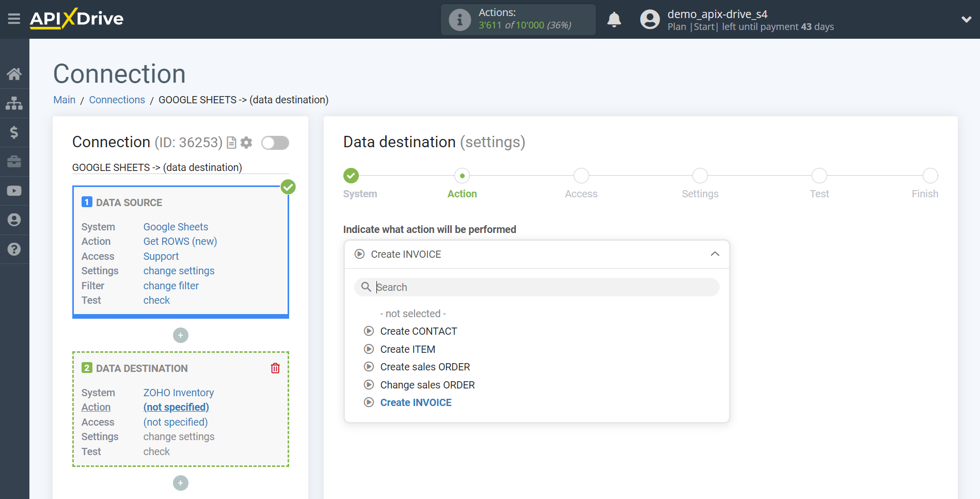Click the Main breadcrumb link
The height and width of the screenshot is (499, 980).
click(65, 100)
